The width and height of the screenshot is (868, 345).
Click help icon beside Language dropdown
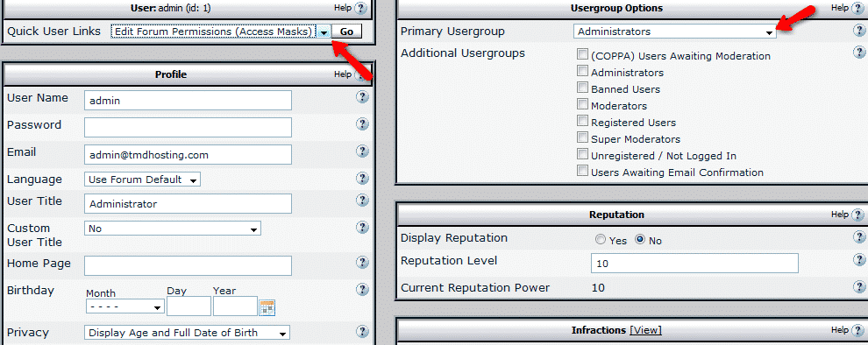tap(362, 178)
